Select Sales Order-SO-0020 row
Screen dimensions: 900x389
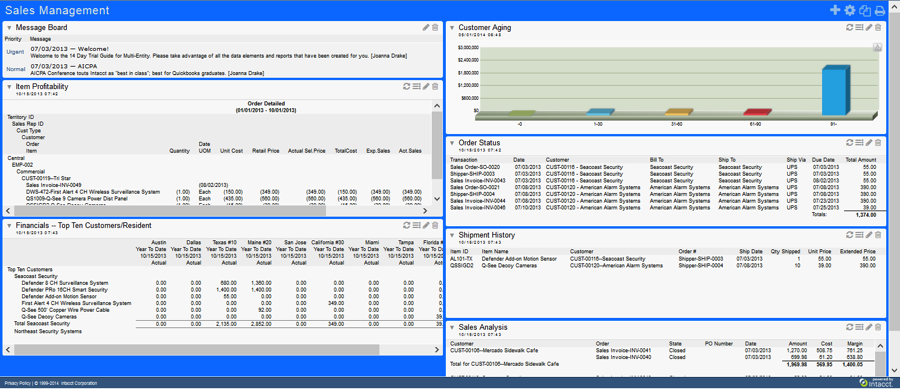click(664, 167)
